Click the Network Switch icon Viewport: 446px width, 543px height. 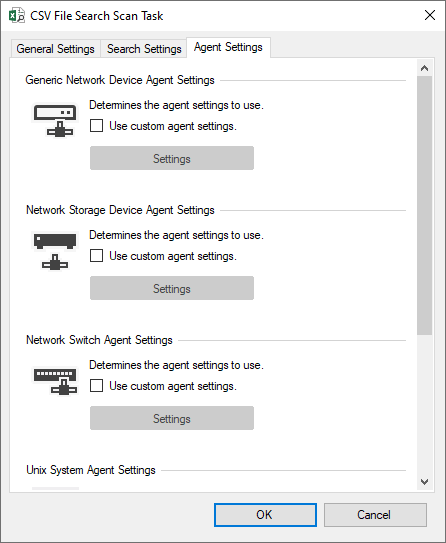click(55, 381)
